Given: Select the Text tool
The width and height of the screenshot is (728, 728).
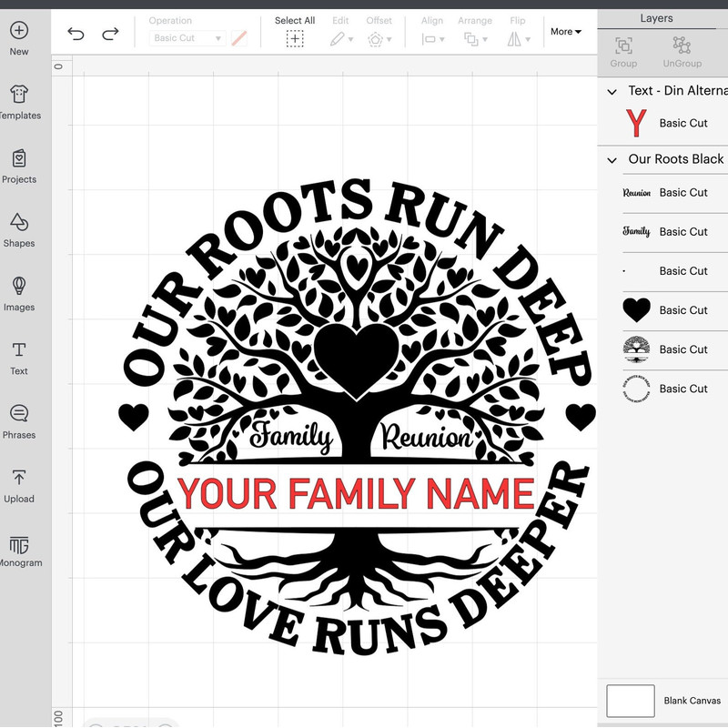Looking at the screenshot, I should pyautogui.click(x=19, y=350).
